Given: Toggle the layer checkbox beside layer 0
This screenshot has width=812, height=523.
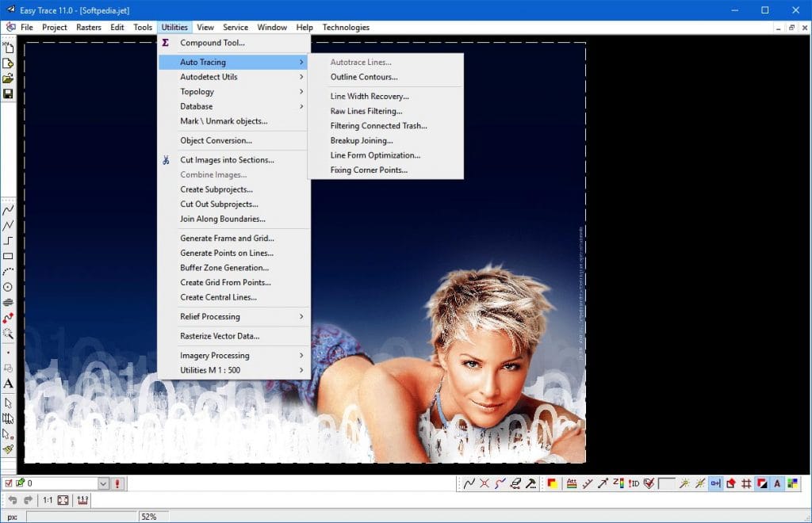Looking at the screenshot, I should (x=9, y=483).
